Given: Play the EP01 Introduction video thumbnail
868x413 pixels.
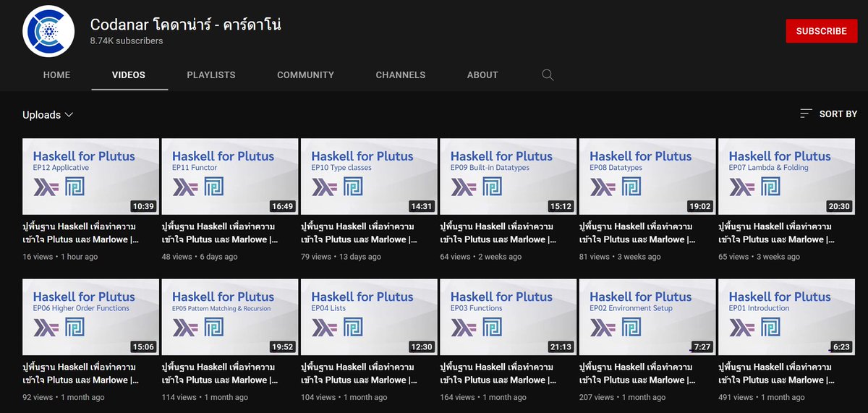Looking at the screenshot, I should (x=786, y=317).
